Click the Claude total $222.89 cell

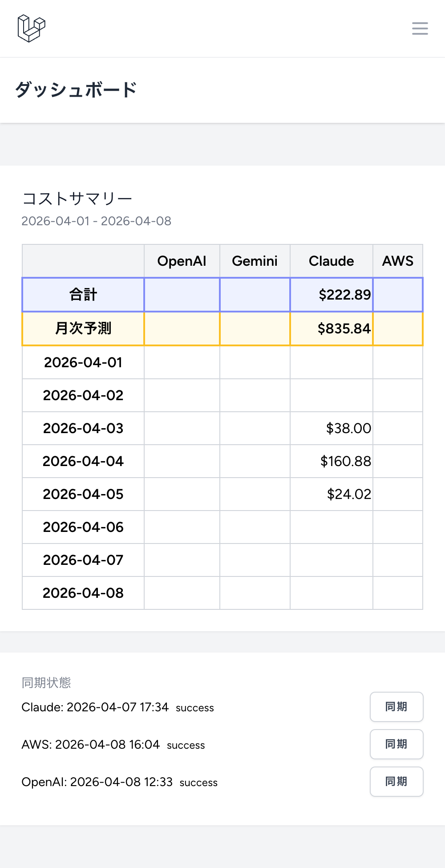coord(344,295)
